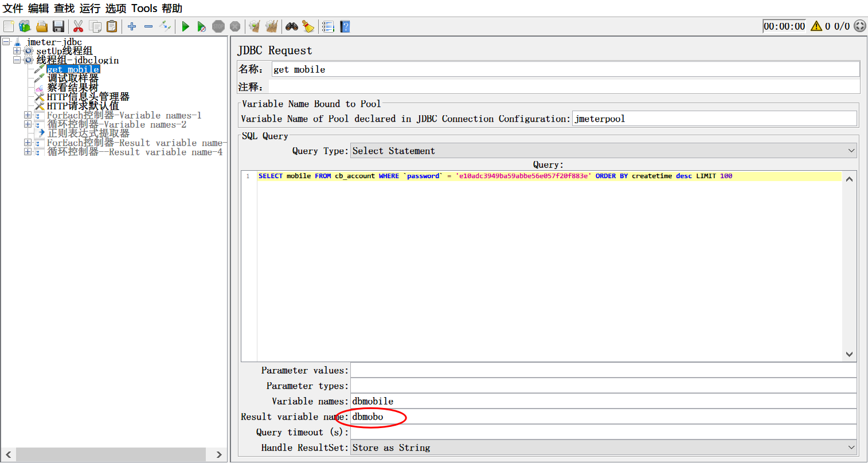The height and width of the screenshot is (463, 868).
Task: Click the Start green play button
Action: (x=185, y=26)
